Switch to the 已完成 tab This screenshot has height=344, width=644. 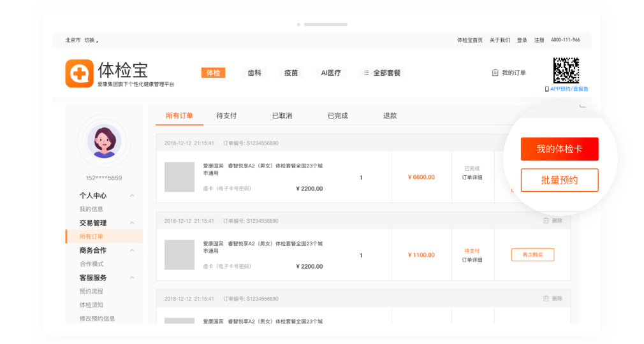pyautogui.click(x=337, y=116)
